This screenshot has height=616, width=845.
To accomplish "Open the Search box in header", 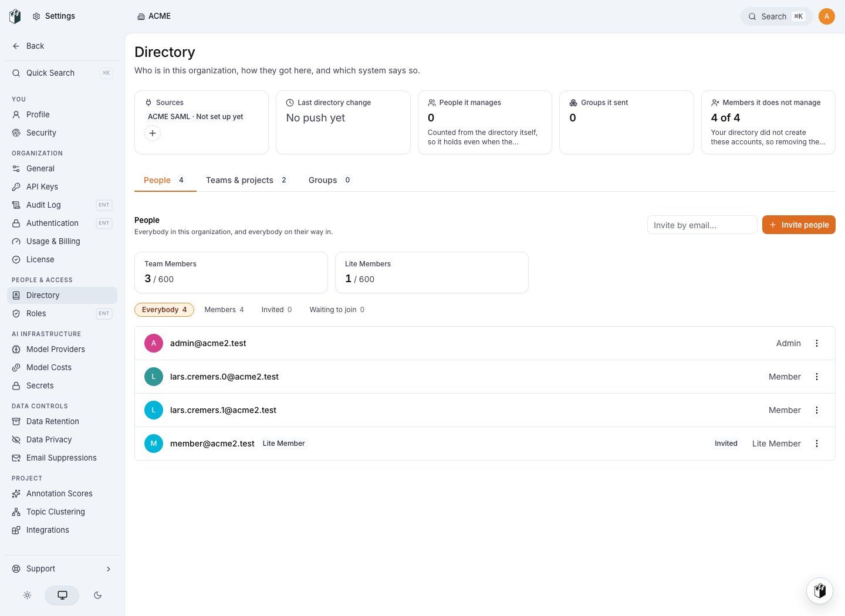I will (776, 16).
